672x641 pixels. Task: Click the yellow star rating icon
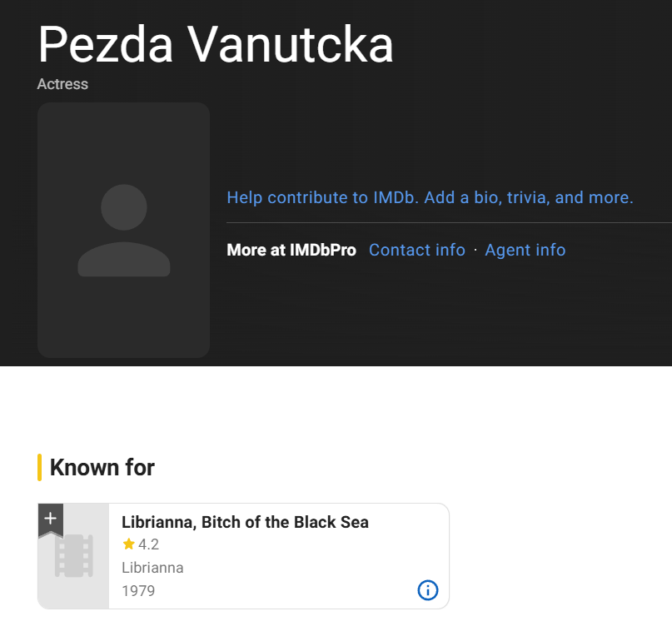click(128, 544)
